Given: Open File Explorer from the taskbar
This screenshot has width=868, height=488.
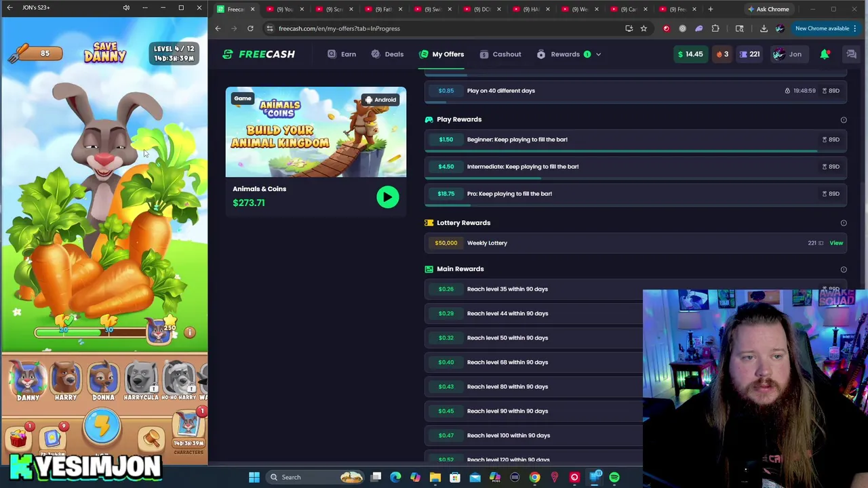Looking at the screenshot, I should [x=435, y=477].
